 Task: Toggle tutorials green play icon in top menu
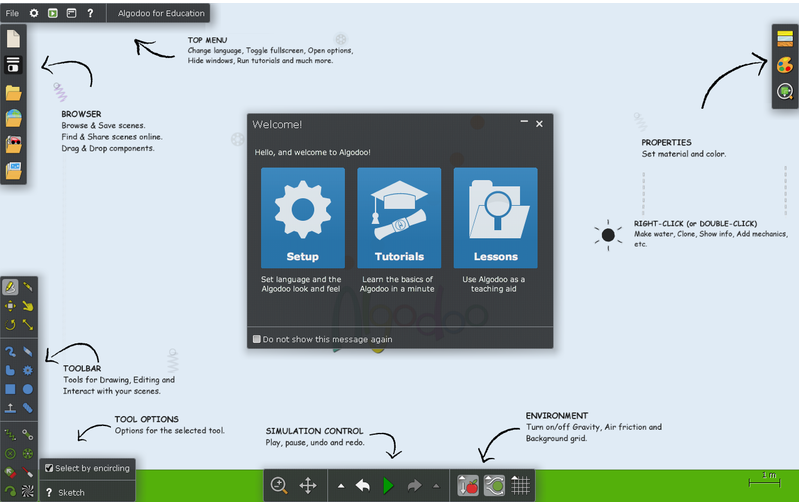(53, 13)
